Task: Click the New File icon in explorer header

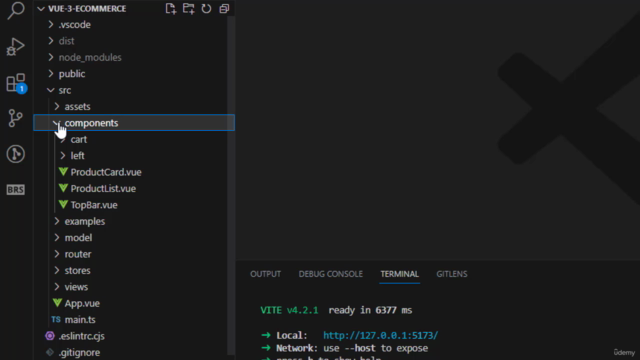Action: tap(171, 9)
